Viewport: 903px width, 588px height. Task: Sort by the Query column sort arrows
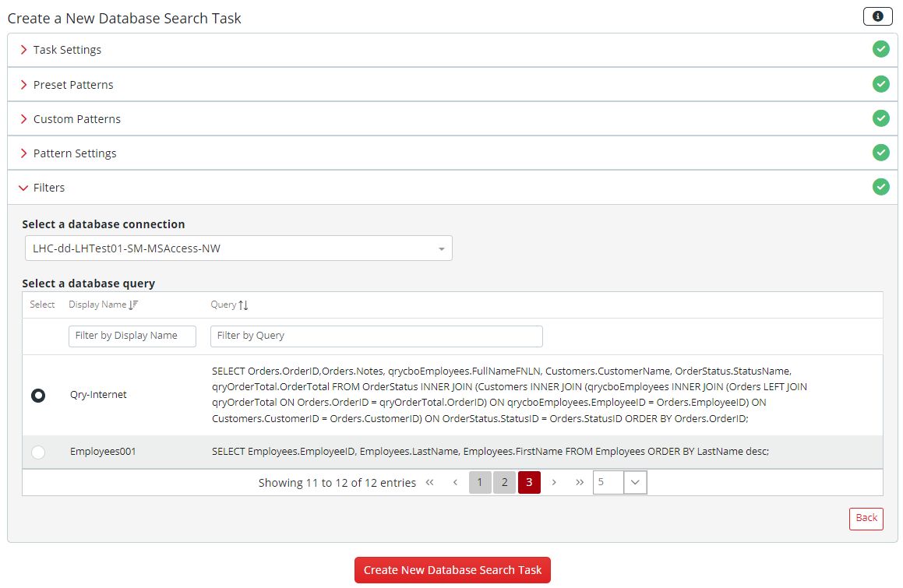(243, 305)
